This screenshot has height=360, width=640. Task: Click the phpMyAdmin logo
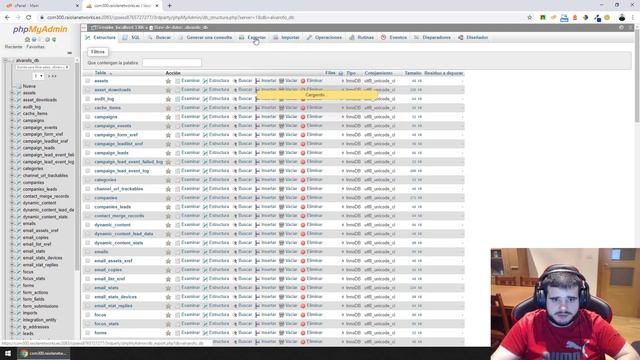[x=40, y=29]
